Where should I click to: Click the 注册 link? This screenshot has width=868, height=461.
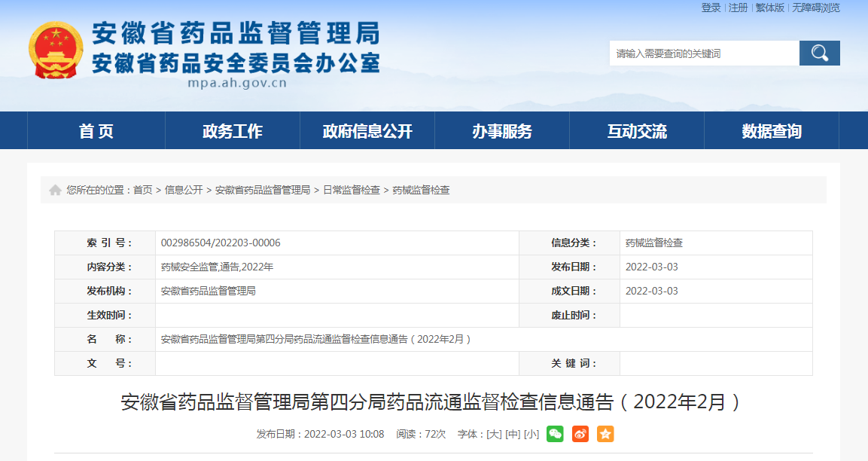tap(738, 8)
